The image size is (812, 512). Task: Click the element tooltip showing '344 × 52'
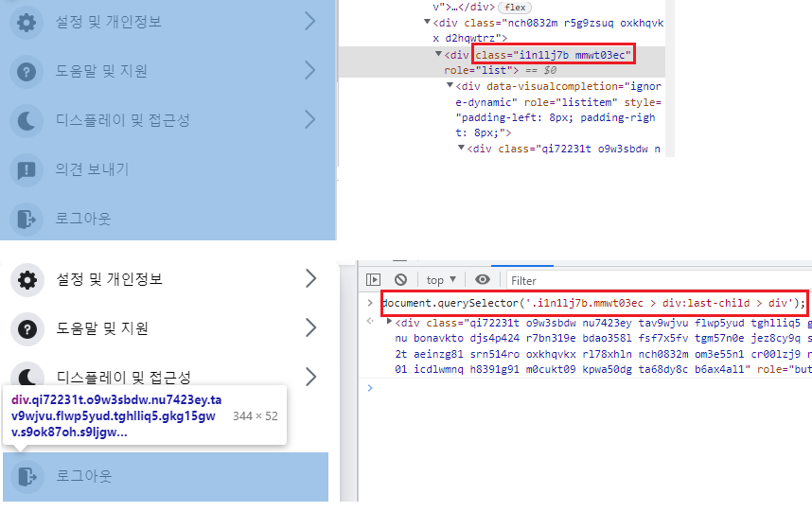coord(145,415)
